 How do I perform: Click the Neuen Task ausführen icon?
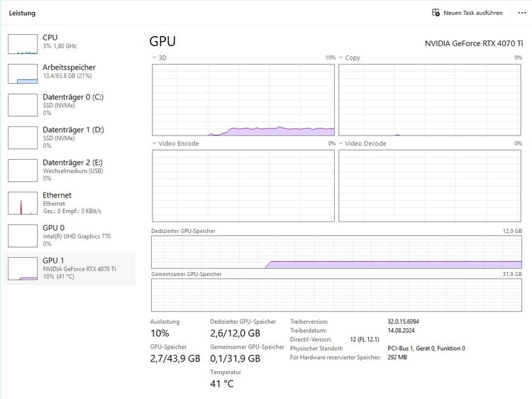[x=436, y=13]
